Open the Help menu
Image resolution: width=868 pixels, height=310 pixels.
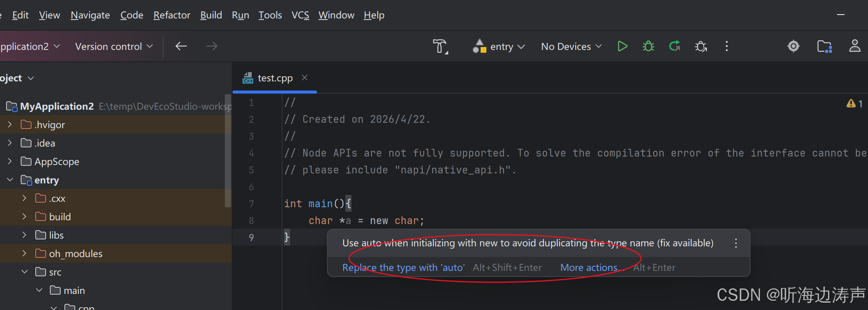point(374,15)
